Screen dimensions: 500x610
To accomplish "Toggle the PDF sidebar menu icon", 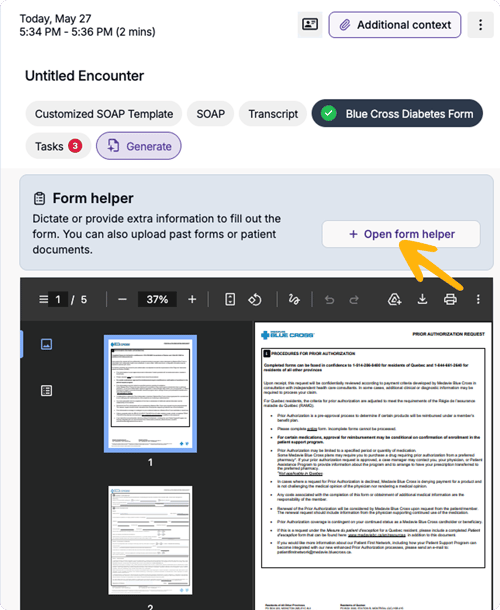I will click(x=44, y=299).
